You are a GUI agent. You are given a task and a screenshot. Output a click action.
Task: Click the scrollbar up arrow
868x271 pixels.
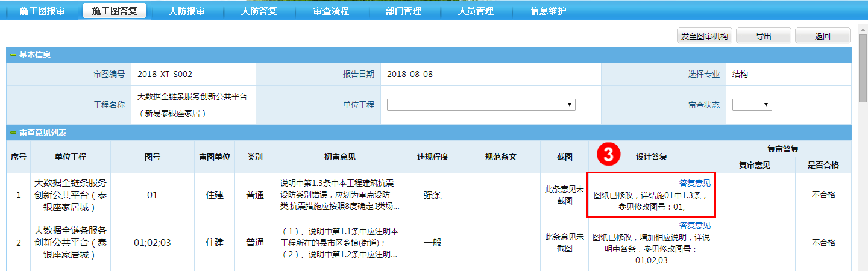(863, 28)
